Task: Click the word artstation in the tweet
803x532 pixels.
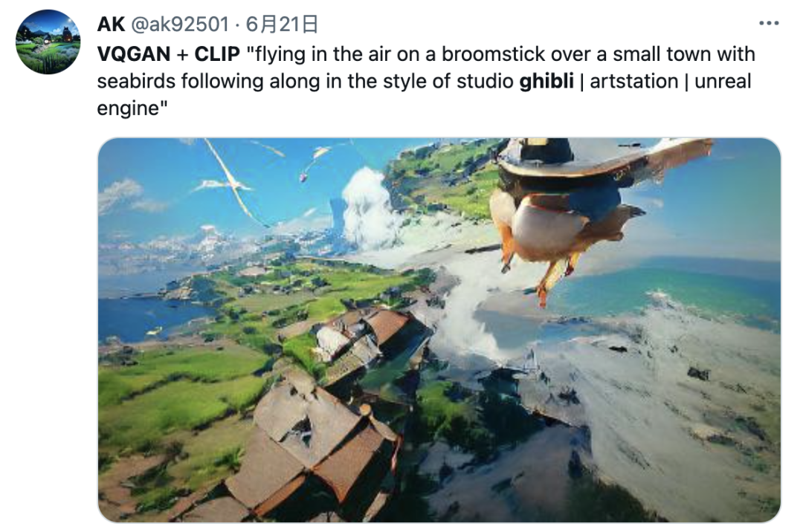Action: [634, 81]
